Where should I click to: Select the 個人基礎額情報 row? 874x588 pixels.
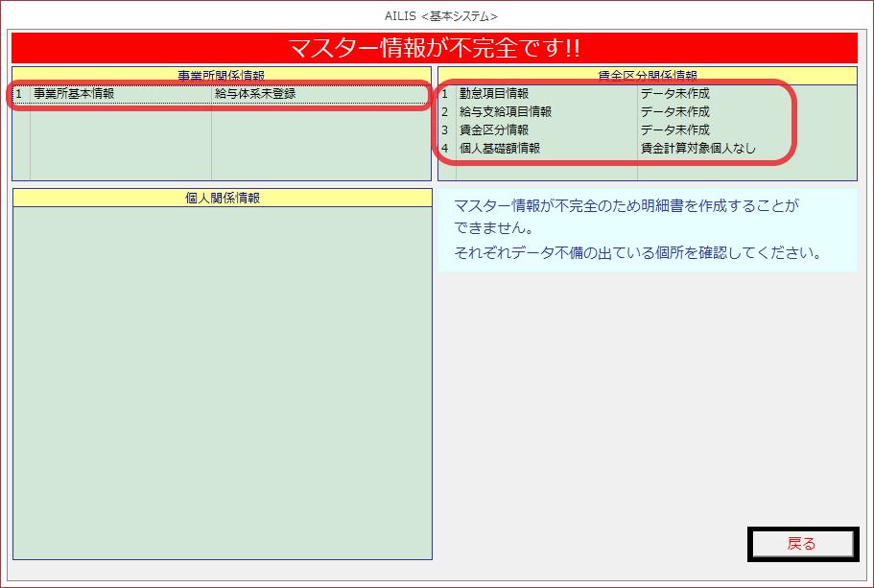pos(500,149)
